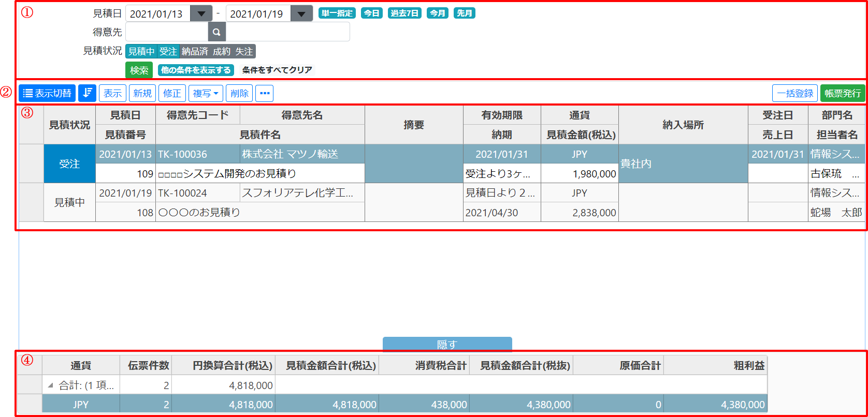
Task: Toggle the 受注 status filter
Action: point(168,51)
